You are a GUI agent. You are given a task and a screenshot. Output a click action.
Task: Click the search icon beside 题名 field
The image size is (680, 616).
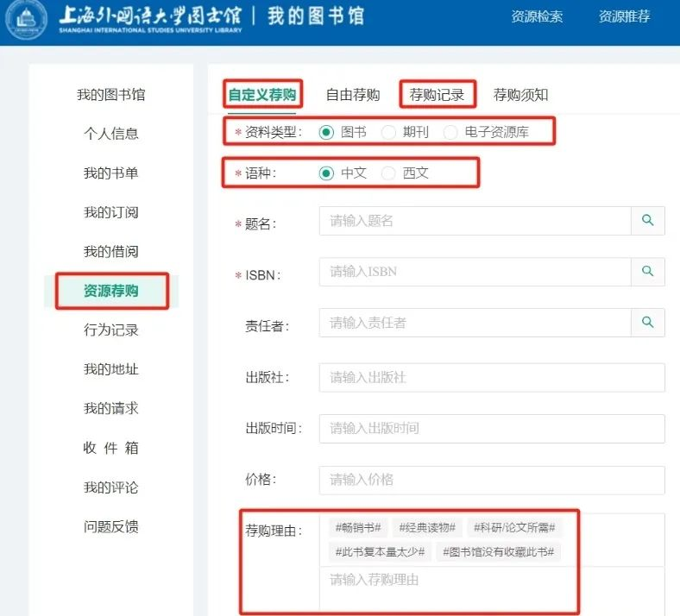tap(647, 221)
